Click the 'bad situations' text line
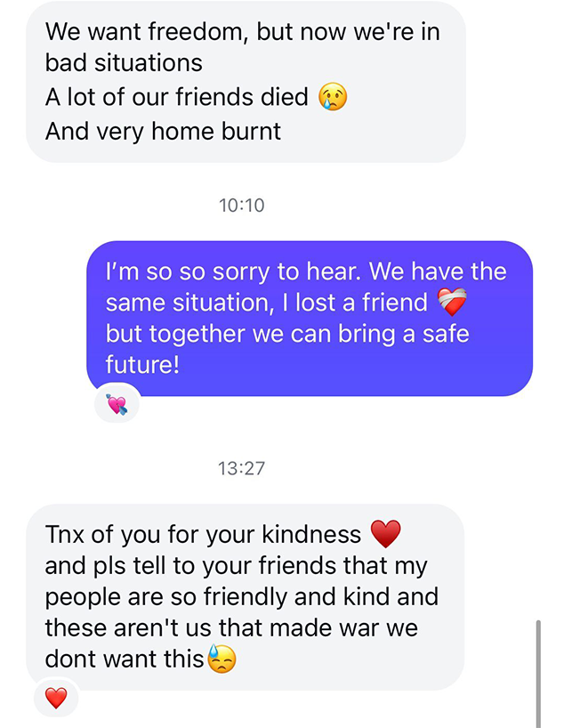The height and width of the screenshot is (728, 564). [x=124, y=62]
